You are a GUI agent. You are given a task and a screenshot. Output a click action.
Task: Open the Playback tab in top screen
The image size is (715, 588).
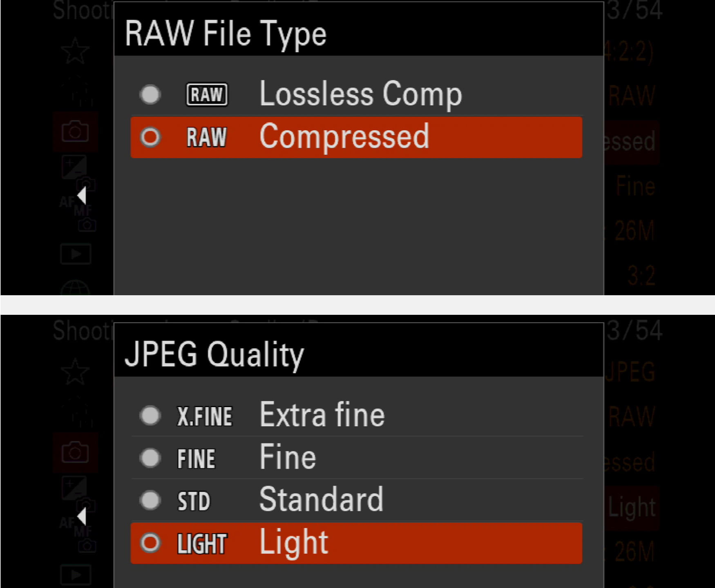[x=76, y=254]
